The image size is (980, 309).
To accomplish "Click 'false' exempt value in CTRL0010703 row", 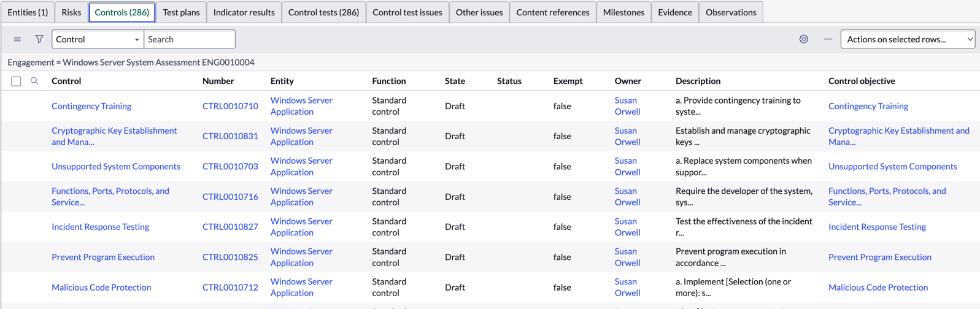I will pyautogui.click(x=562, y=166).
